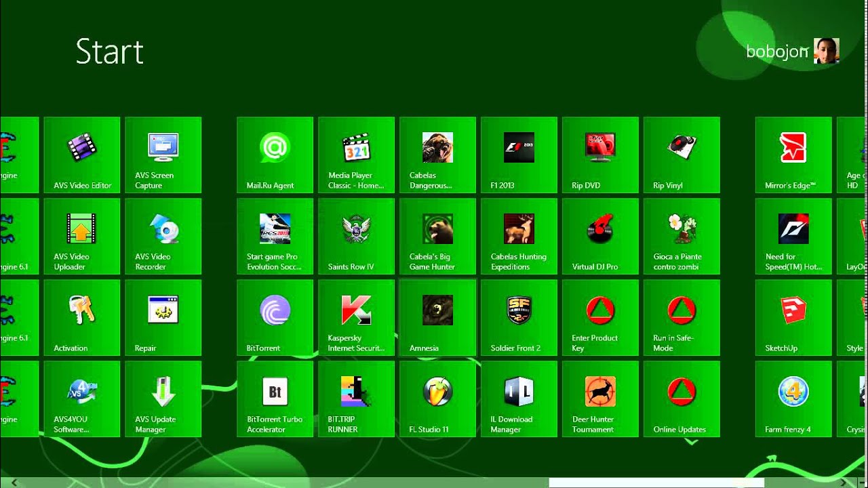Launch Need for Speed Hot tile
The width and height of the screenshot is (868, 488).
[794, 237]
